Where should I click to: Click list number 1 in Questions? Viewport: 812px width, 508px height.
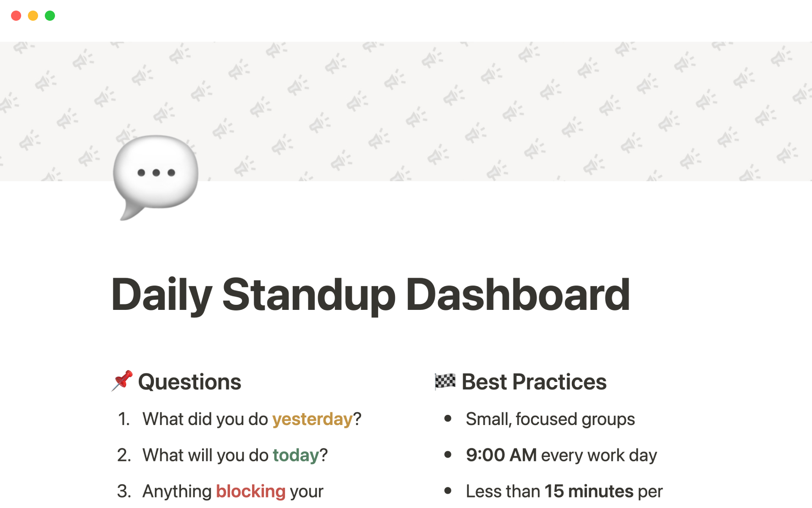tap(123, 419)
